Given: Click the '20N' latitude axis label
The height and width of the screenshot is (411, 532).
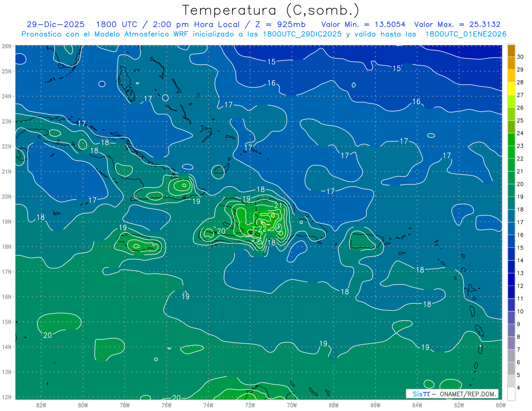Looking at the screenshot, I should coord(6,196).
